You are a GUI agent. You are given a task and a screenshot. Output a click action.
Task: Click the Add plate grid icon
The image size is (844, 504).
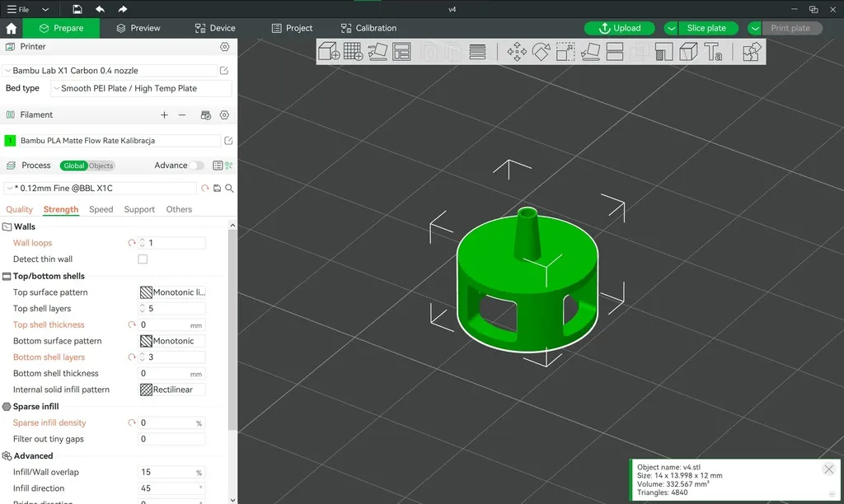coord(353,52)
